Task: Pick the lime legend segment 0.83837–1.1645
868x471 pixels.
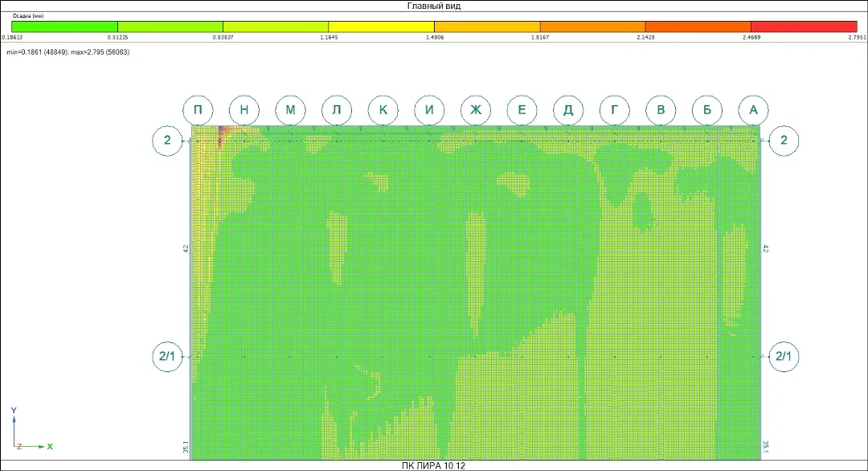Action: click(x=276, y=26)
